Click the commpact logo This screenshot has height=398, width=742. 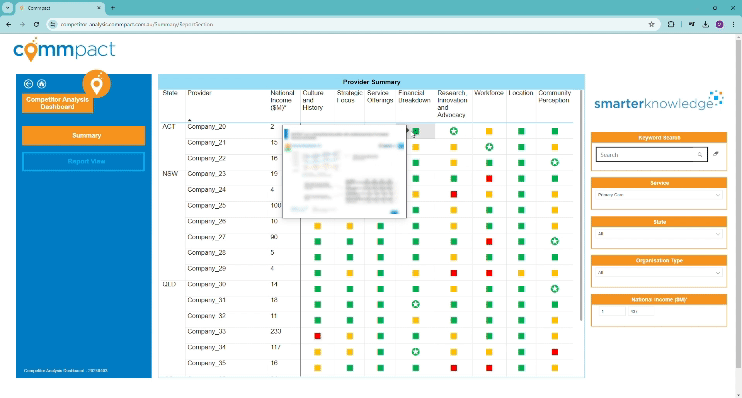click(x=64, y=50)
